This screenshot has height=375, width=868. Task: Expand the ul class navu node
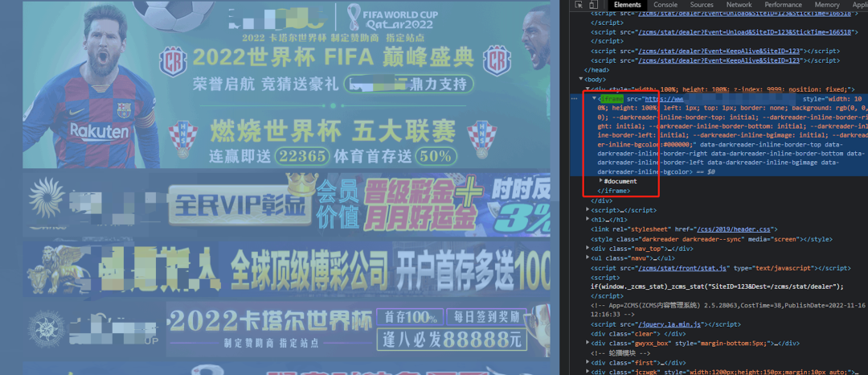(588, 258)
